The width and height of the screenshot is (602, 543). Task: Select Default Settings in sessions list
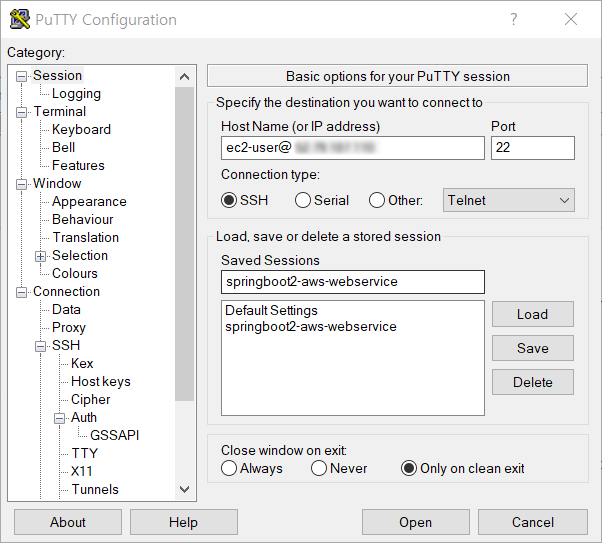(x=271, y=310)
